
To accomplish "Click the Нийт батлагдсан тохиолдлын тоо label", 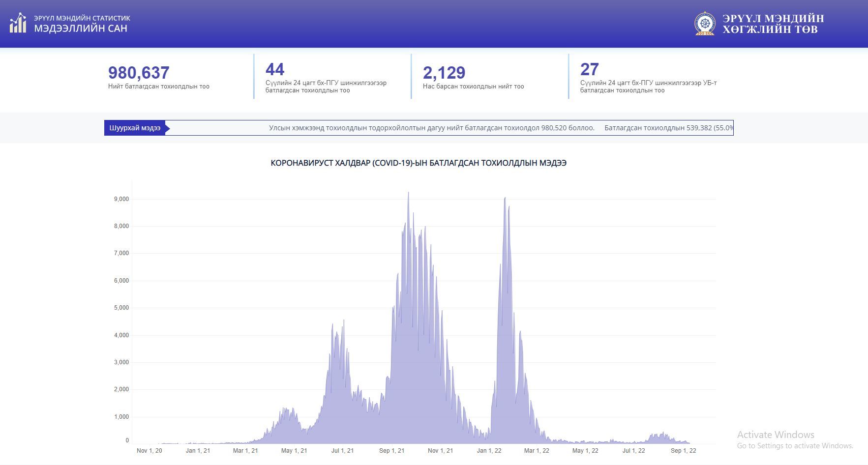I will (x=159, y=87).
